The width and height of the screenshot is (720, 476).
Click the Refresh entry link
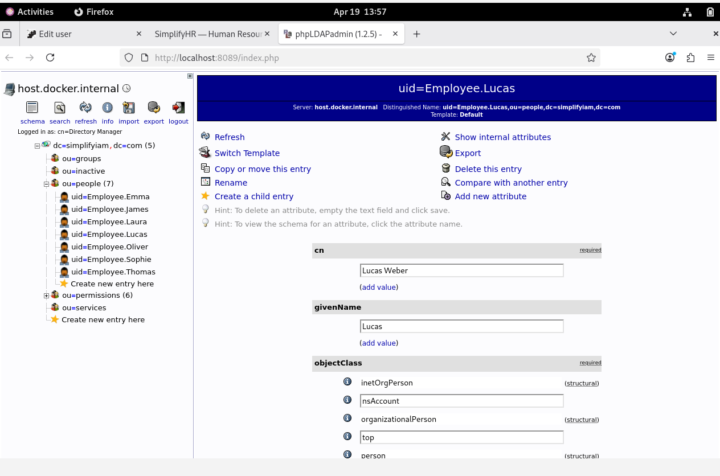pos(229,137)
